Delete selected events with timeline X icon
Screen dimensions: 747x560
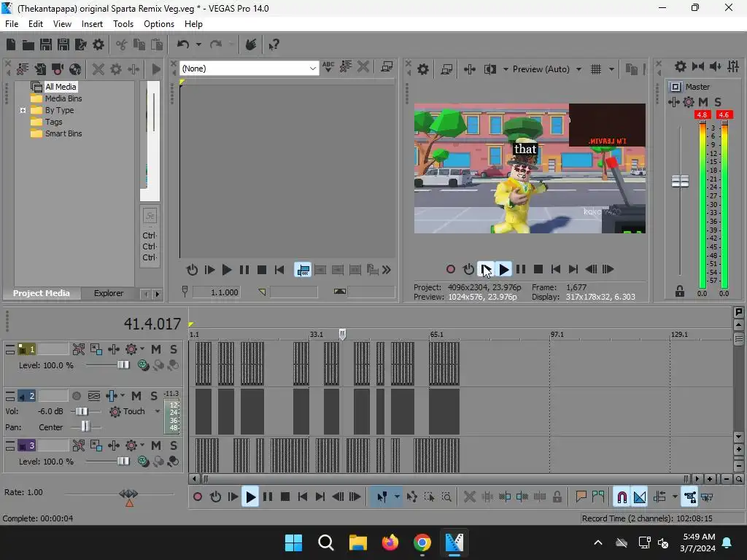point(469,497)
